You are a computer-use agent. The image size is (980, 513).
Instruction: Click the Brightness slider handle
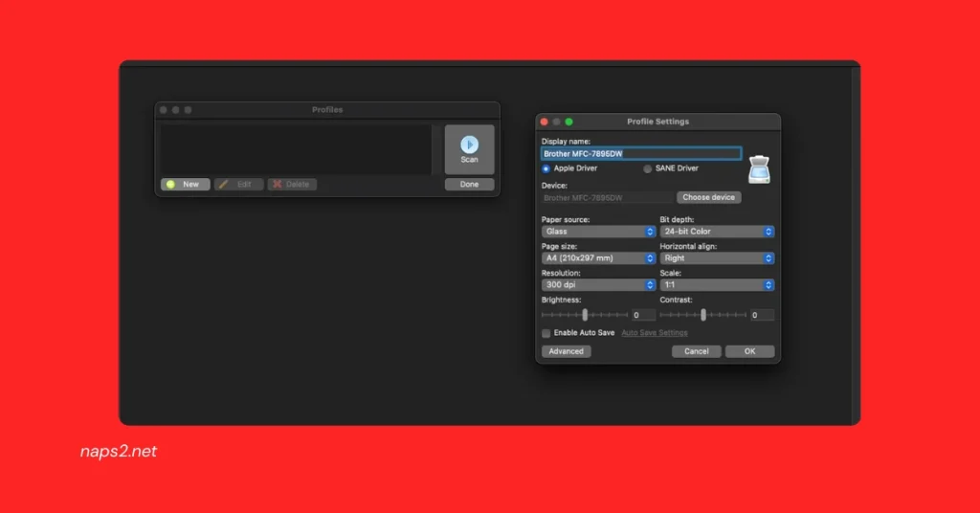tap(585, 315)
